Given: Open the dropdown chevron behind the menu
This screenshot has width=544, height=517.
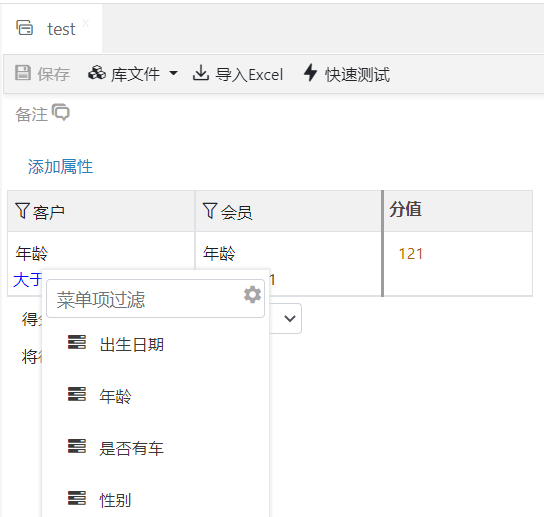Looking at the screenshot, I should (290, 318).
